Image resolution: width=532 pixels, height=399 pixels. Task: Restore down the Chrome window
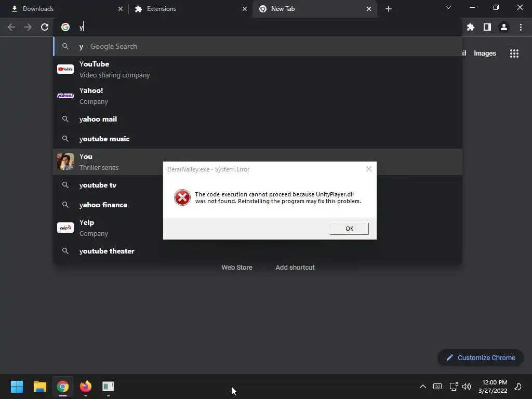(x=496, y=7)
